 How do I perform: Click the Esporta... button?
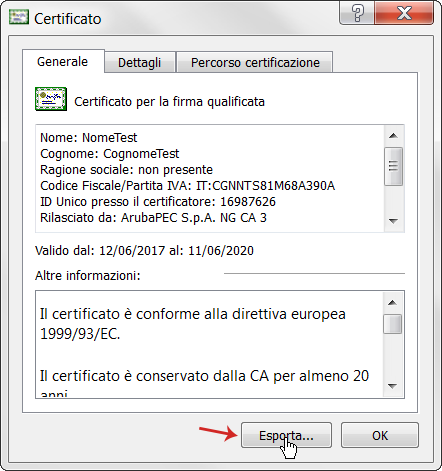coord(286,435)
